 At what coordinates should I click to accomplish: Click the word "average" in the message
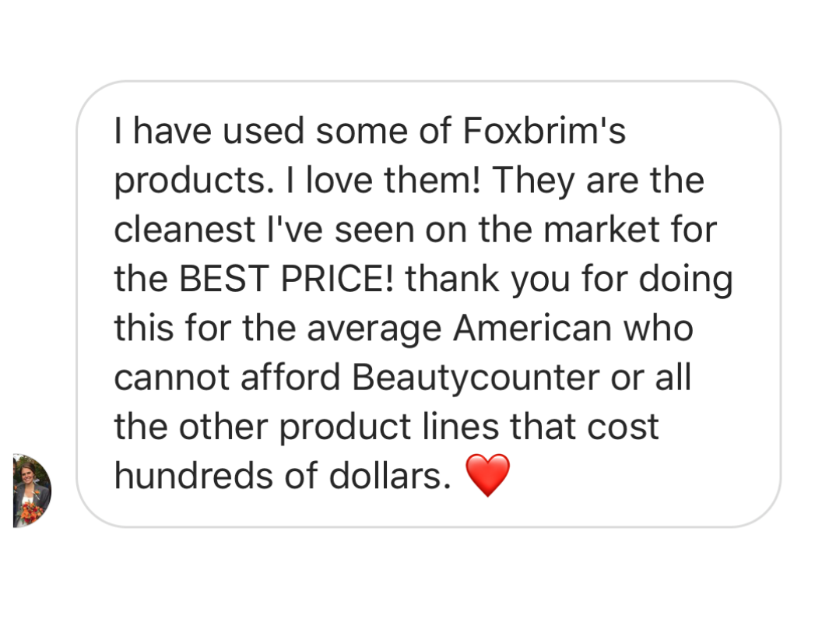pos(374,330)
